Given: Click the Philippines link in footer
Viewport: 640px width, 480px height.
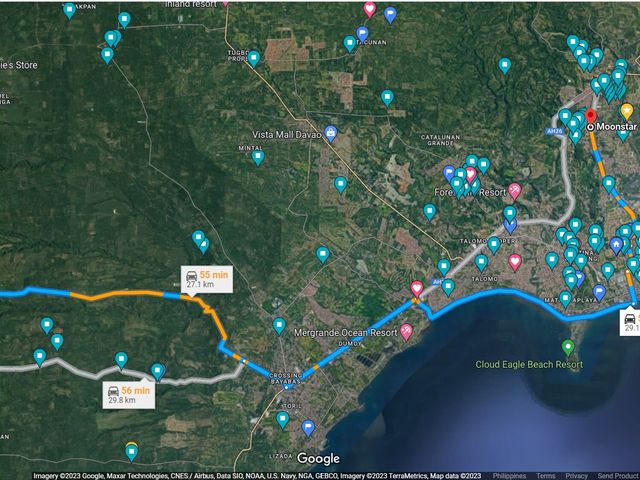Looking at the screenshot, I should pyautogui.click(x=509, y=476).
